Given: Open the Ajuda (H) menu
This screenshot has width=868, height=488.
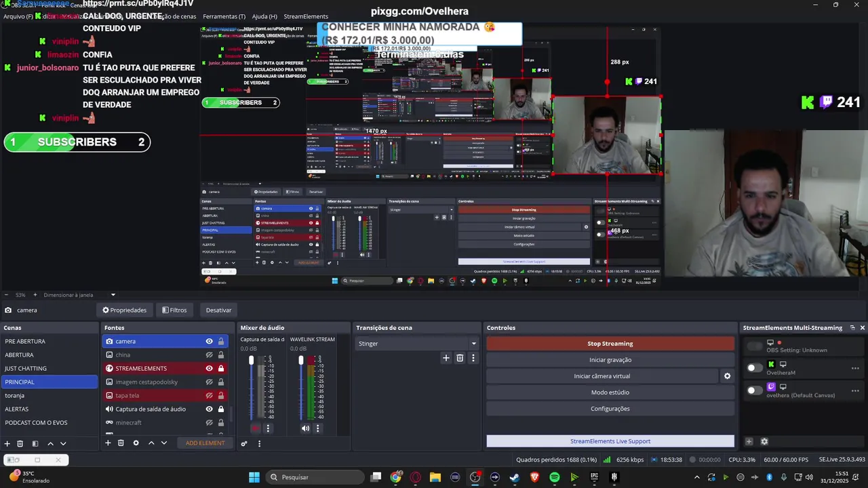Looking at the screenshot, I should pos(264,16).
